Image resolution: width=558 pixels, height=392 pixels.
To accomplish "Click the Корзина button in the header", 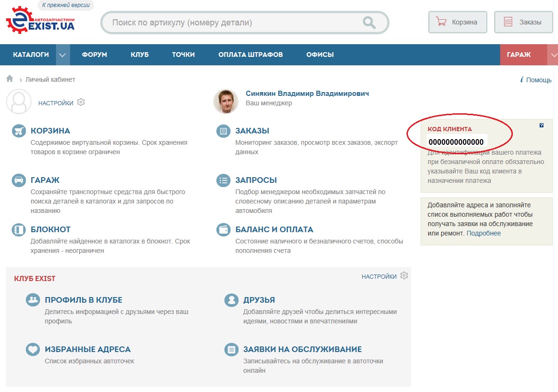I will click(x=457, y=22).
